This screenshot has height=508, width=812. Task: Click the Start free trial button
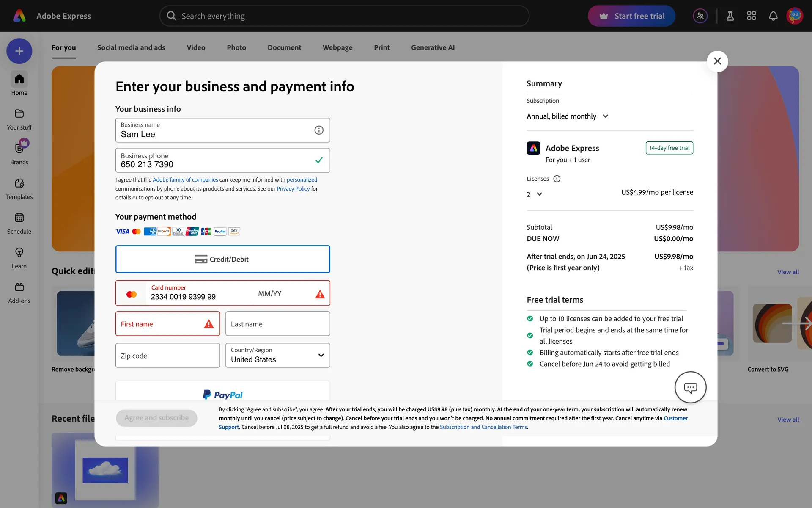[x=631, y=16]
